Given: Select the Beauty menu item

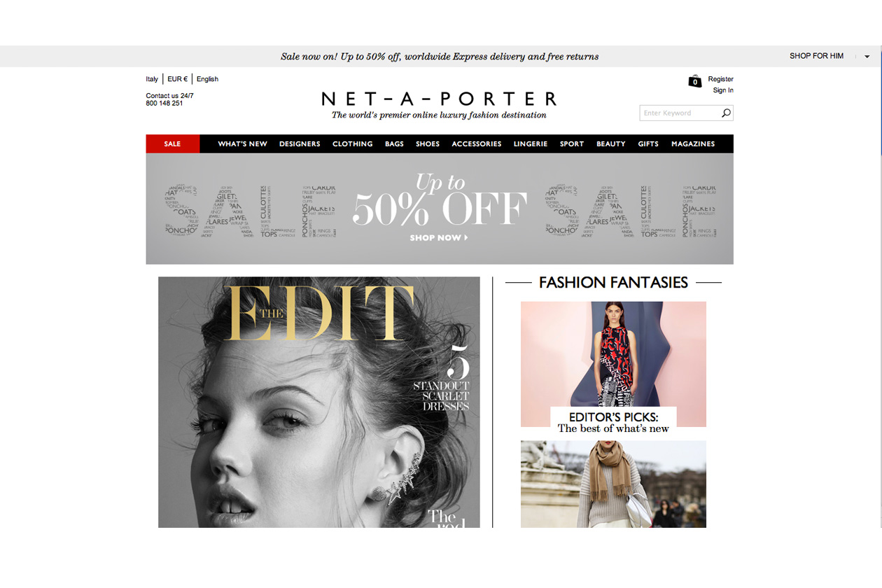Looking at the screenshot, I should coord(610,143).
